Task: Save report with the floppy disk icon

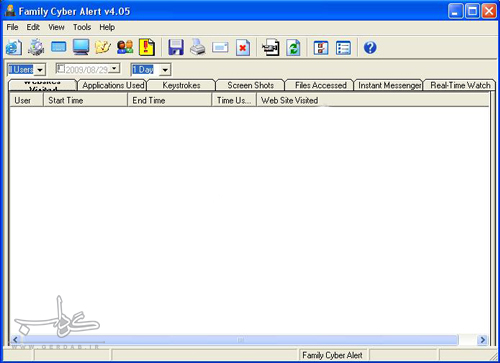Action: (x=176, y=47)
